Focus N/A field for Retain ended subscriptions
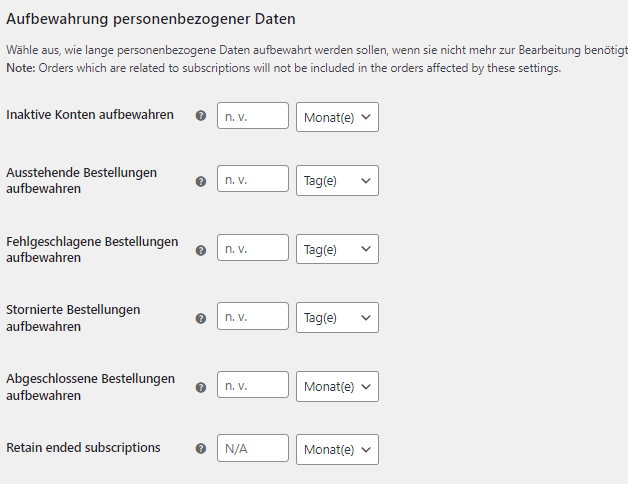 (253, 448)
